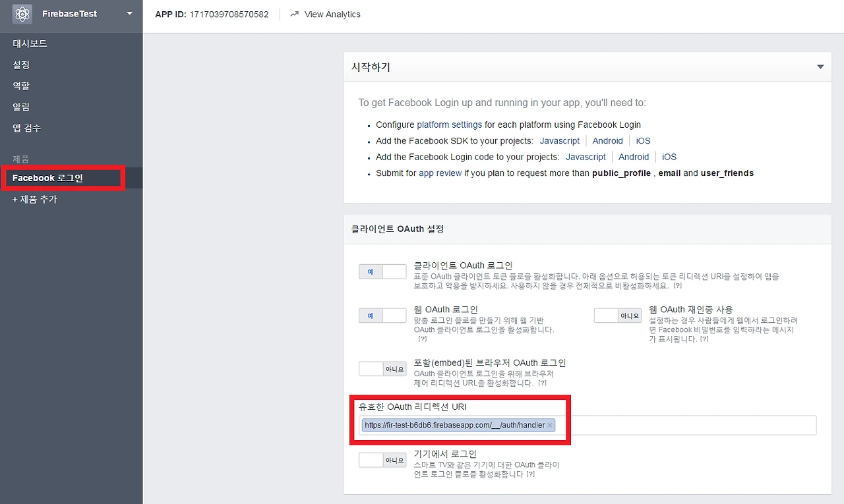Click the 'To get Facebook Login up and running' sentence
Viewport: 844px width, 504px height.
click(502, 103)
